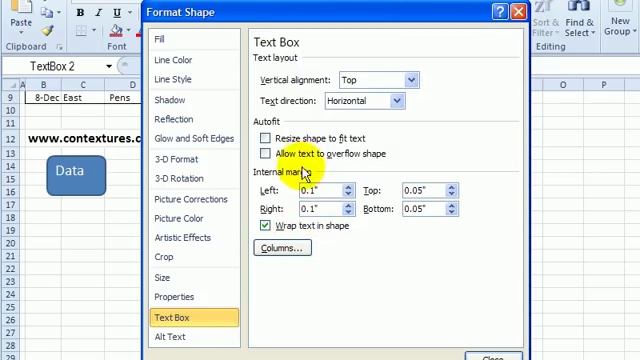Toggle Underline formatting in the ribbon
Screen dimensions: 640x360
pos(117,13)
